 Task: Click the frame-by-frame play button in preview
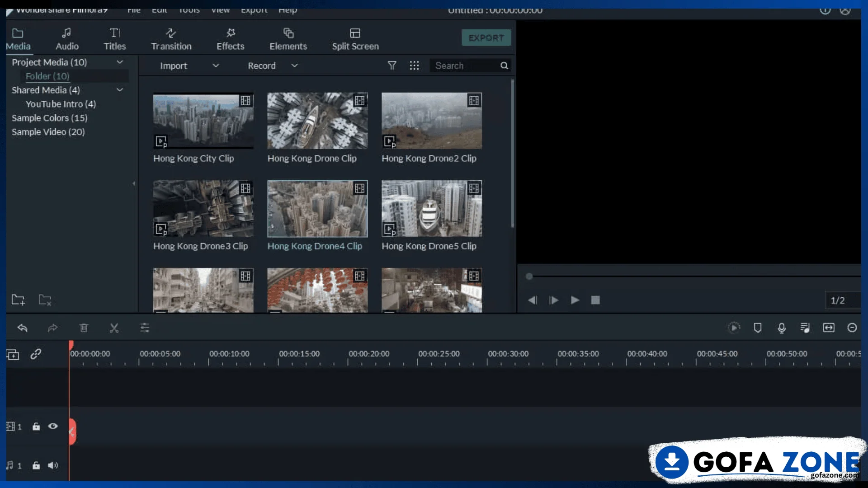[x=554, y=300]
